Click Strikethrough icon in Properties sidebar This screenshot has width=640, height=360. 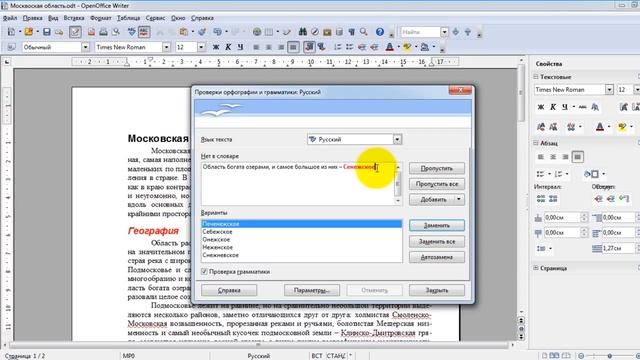(x=582, y=107)
